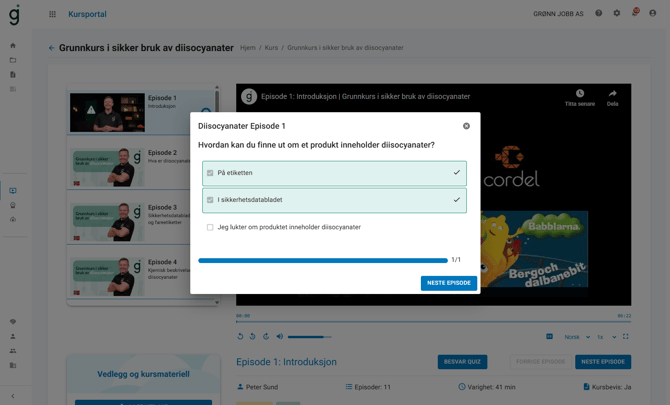Close the Diisocyanater Episode 1 quiz dialog

tap(466, 126)
